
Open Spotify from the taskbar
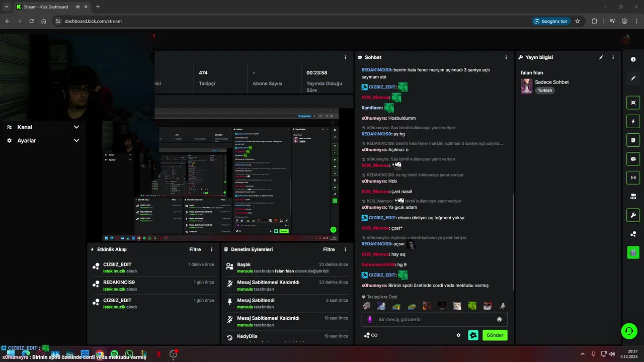coord(114,354)
